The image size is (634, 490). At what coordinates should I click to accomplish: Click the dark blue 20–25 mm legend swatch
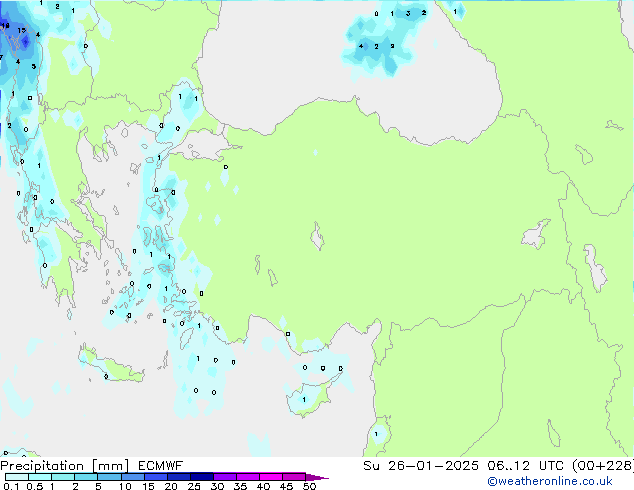point(184,477)
